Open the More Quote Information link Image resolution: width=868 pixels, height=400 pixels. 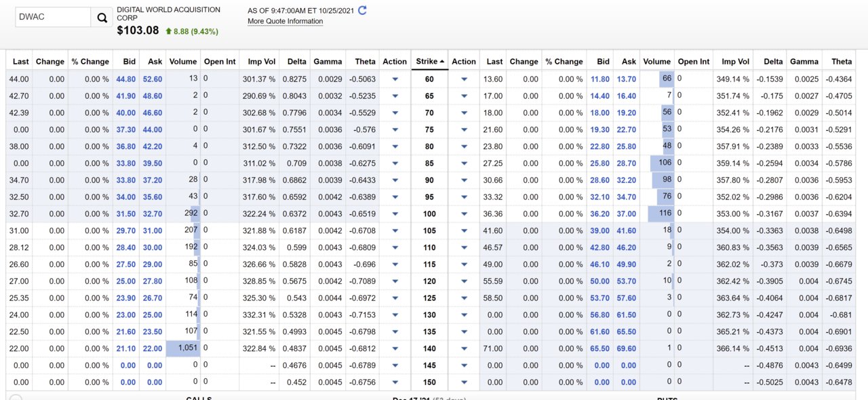pos(285,21)
